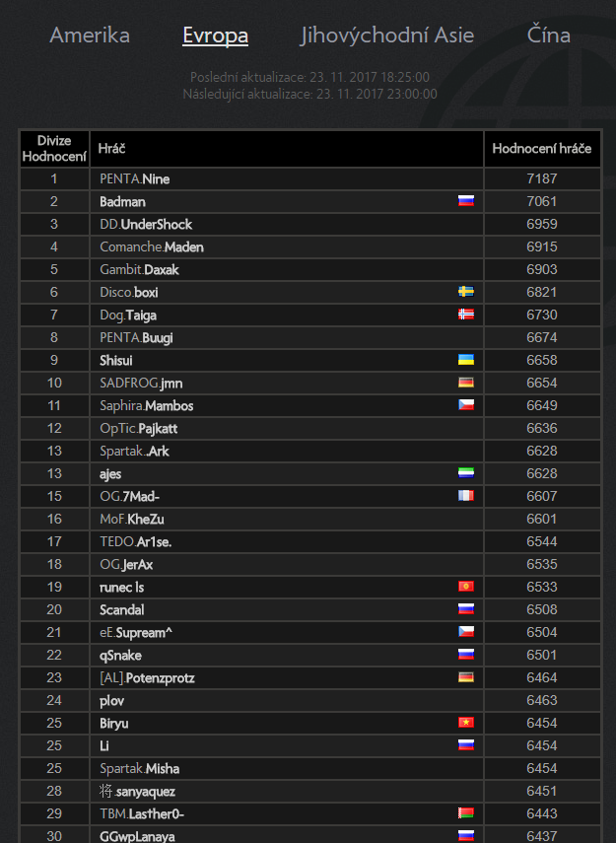Image resolution: width=616 pixels, height=843 pixels.
Task: Click the player name DD.UnderShock
Action: click(x=146, y=224)
